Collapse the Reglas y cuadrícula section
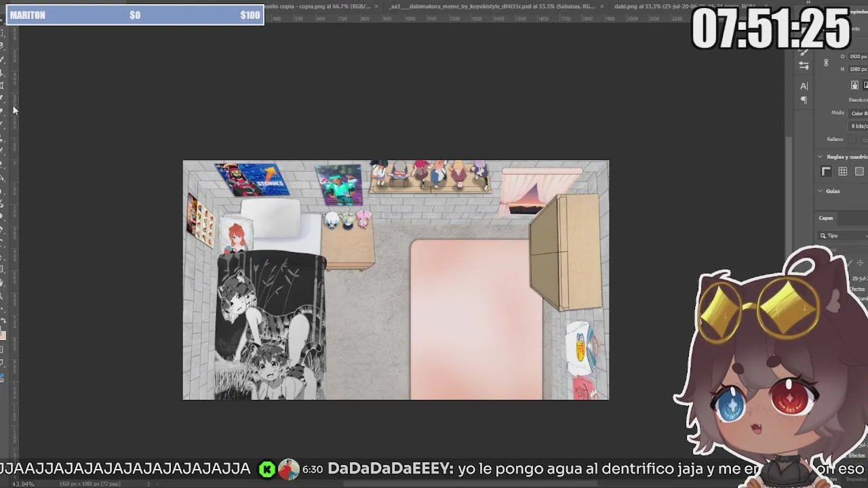This screenshot has height=488, width=868. pos(820,157)
